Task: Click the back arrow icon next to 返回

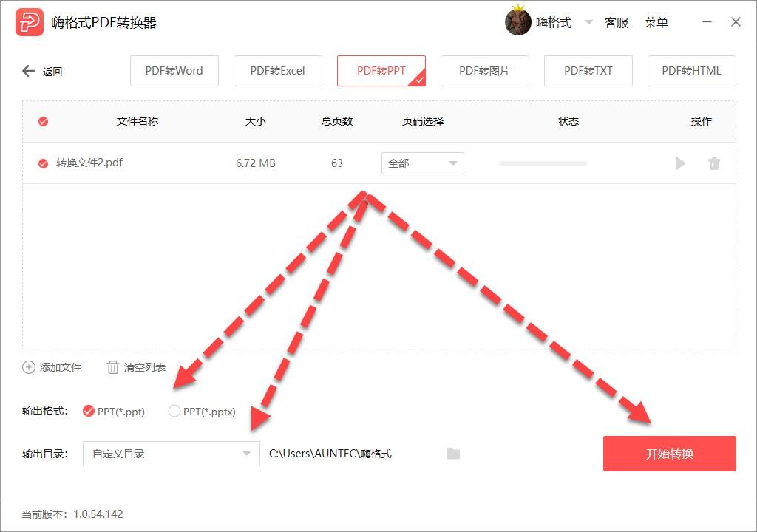Action: click(x=29, y=71)
